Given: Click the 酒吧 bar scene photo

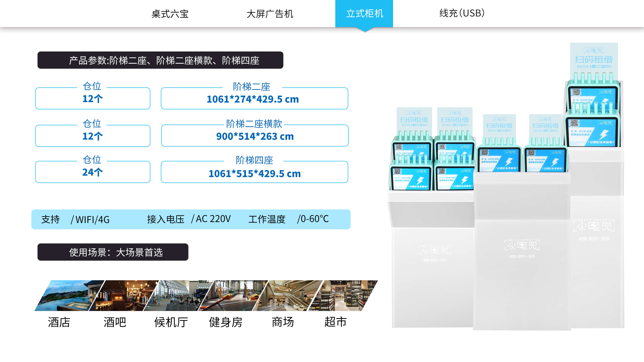Looking at the screenshot, I should [124, 296].
